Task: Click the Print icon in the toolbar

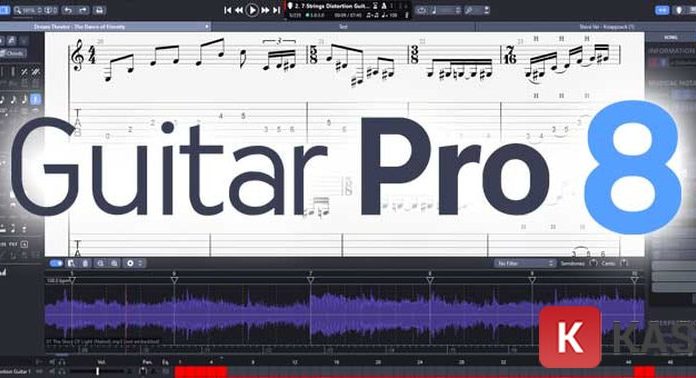Action: 99,10
